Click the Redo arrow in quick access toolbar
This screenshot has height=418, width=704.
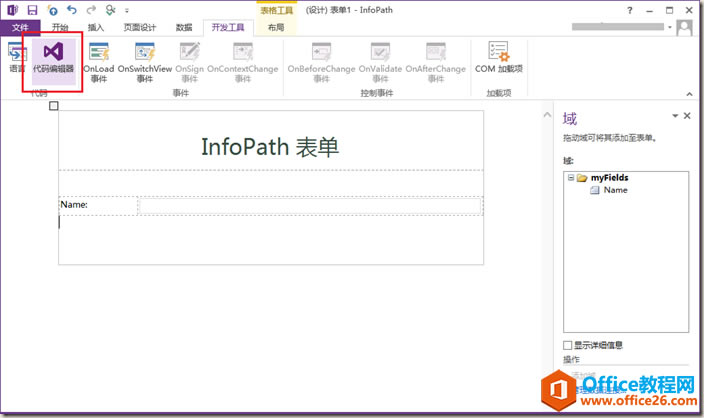point(91,9)
